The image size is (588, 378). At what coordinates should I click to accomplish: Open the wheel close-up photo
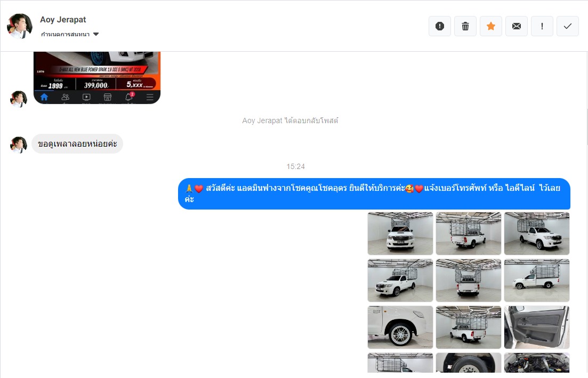pyautogui.click(x=400, y=327)
